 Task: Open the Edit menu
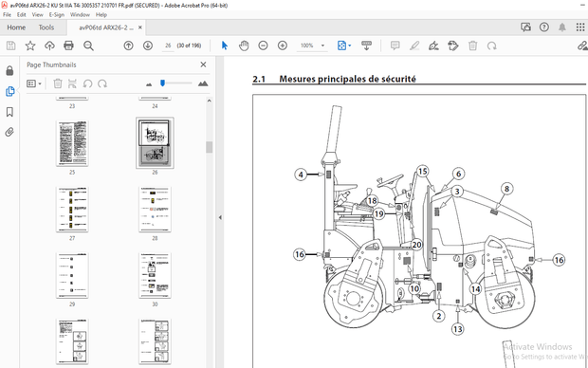pyautogui.click(x=22, y=14)
